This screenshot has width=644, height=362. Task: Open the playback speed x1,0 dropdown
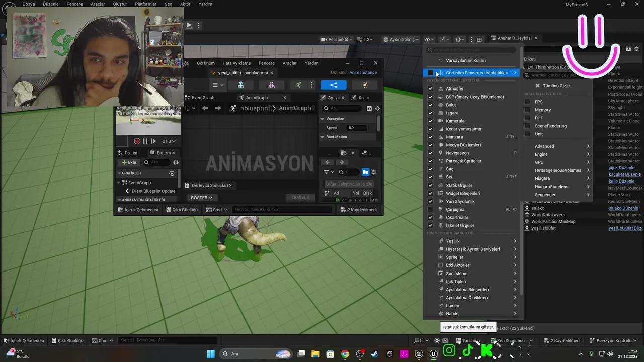click(x=169, y=141)
